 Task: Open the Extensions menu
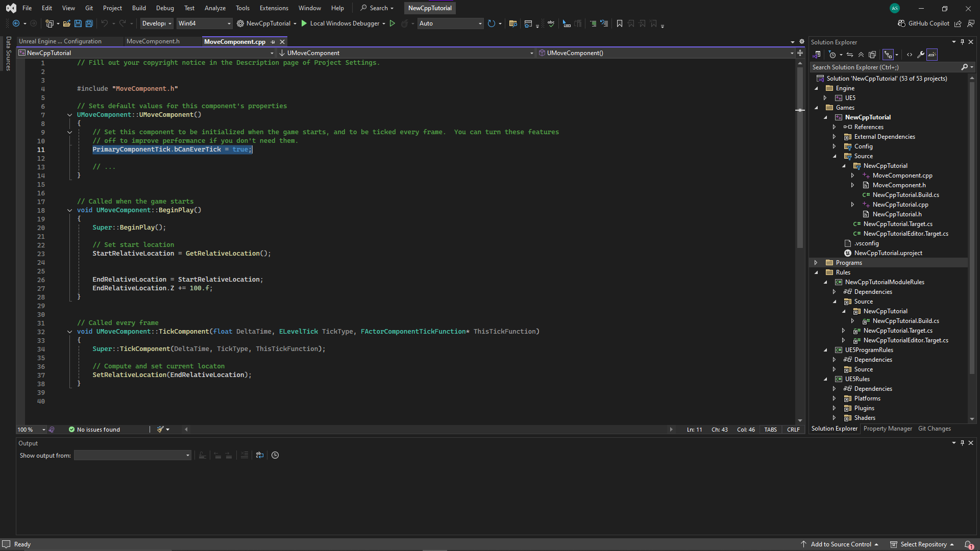click(x=274, y=8)
